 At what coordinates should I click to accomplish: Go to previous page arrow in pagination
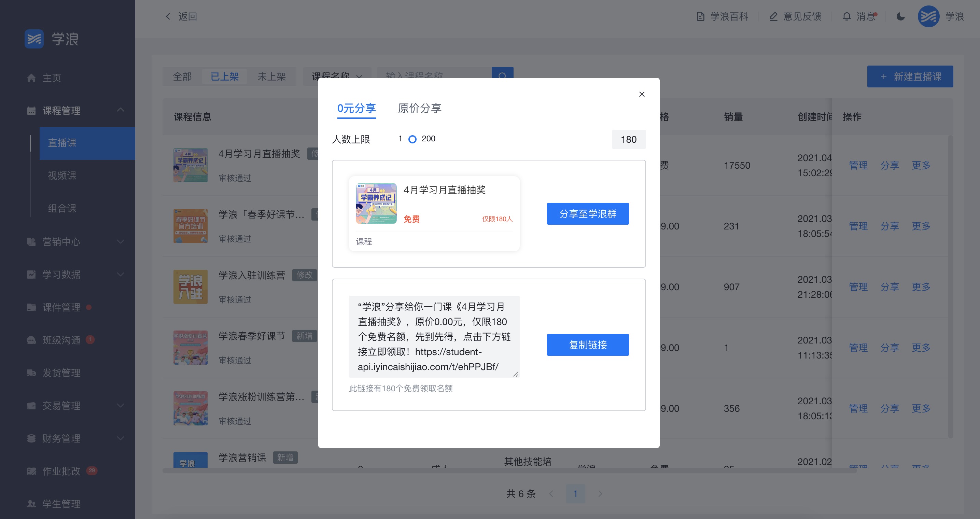[551, 493]
